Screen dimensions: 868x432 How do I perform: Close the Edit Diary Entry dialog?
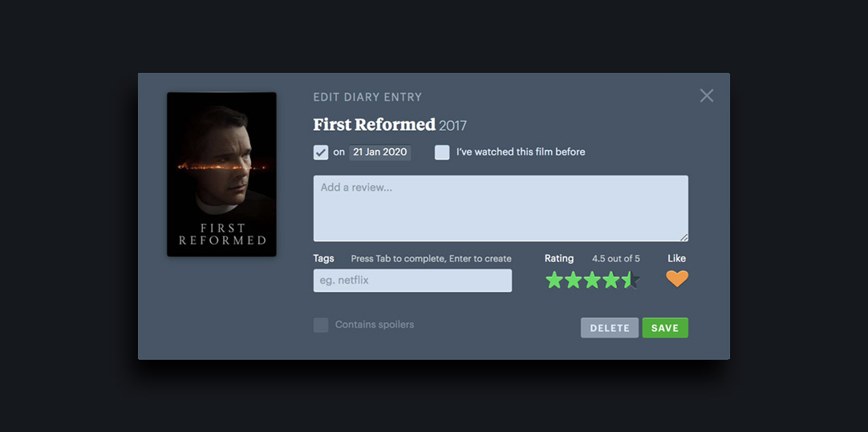pos(707,95)
